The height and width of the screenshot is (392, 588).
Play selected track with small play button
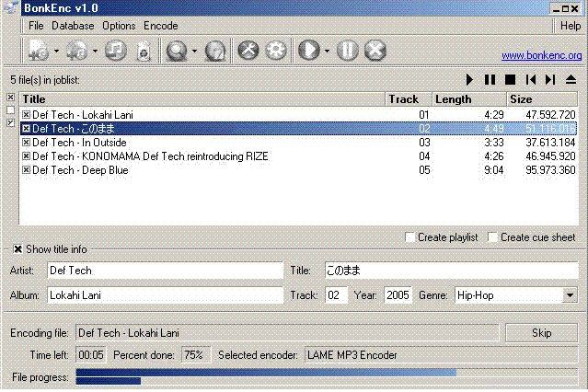coord(469,79)
